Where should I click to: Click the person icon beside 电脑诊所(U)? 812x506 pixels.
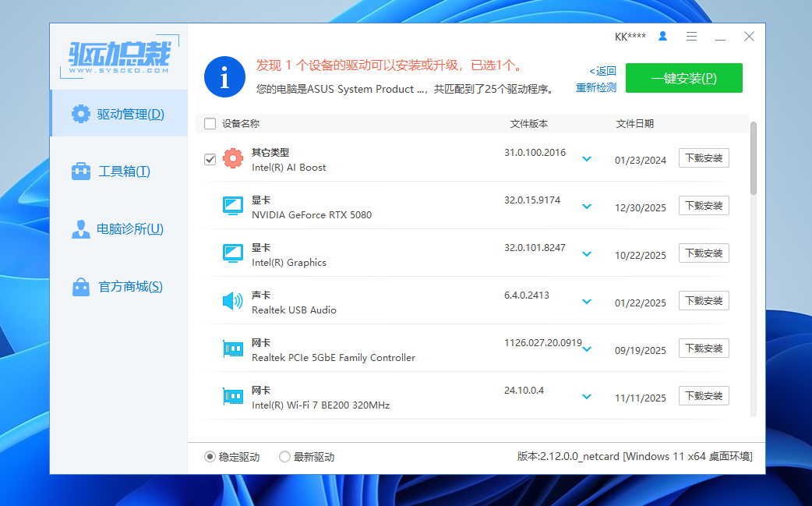point(81,229)
